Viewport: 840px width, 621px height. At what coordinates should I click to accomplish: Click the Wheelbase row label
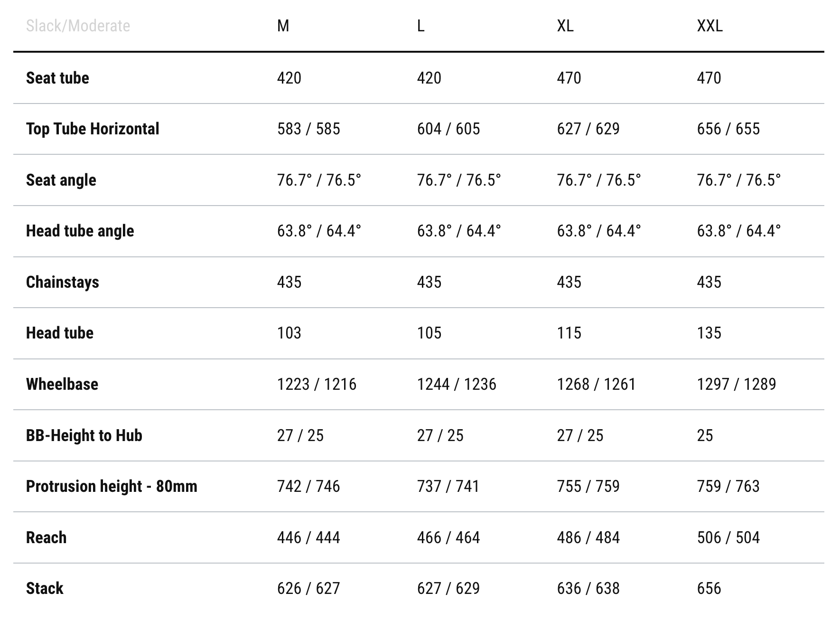[62, 384]
